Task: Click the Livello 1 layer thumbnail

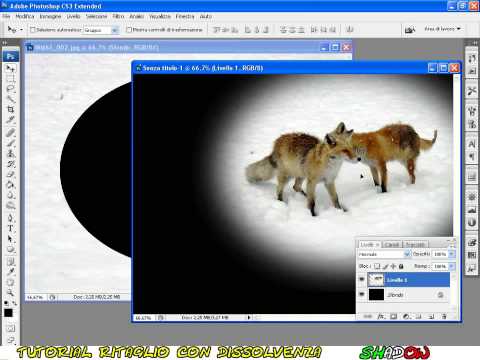Action: [376, 280]
